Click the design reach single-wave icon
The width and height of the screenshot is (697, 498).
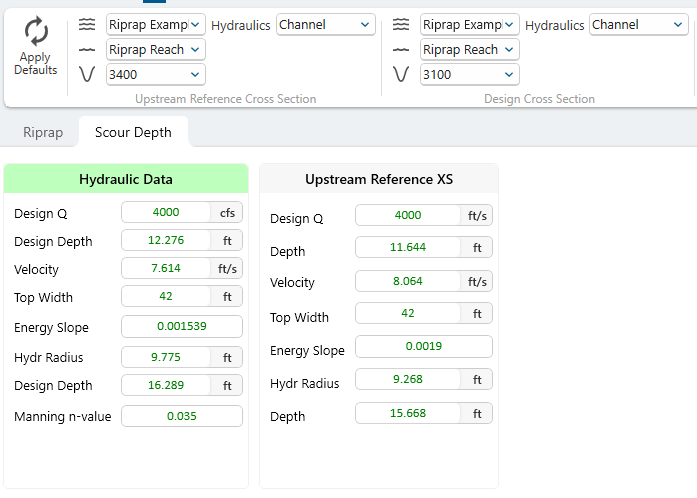click(x=401, y=49)
